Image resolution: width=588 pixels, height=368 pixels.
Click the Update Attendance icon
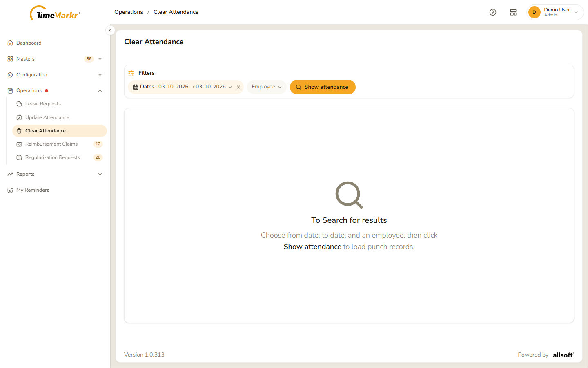(19, 117)
